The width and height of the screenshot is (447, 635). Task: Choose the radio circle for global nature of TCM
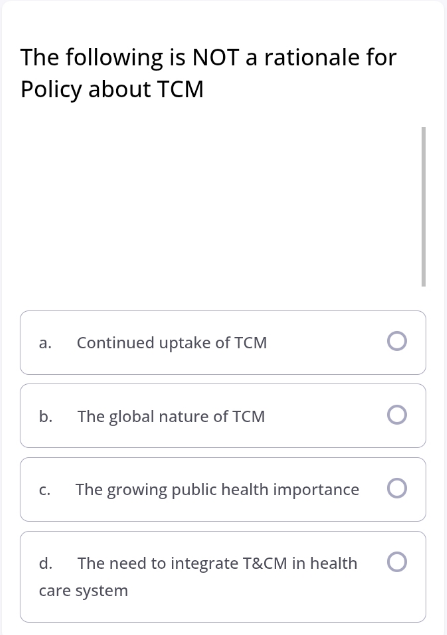[397, 415]
